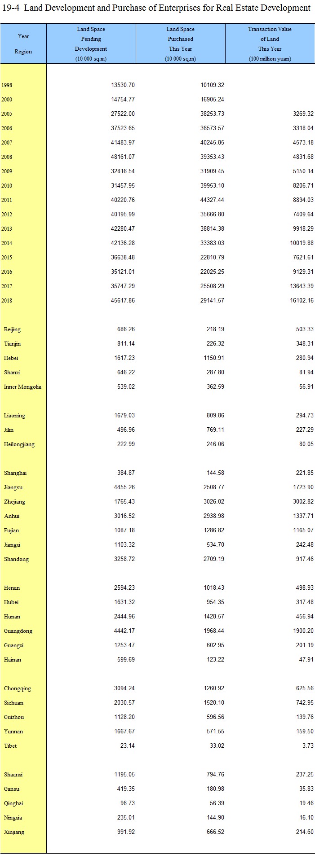
Task: Click the table title 19-4 heading
Action: pyautogui.click(x=156, y=8)
